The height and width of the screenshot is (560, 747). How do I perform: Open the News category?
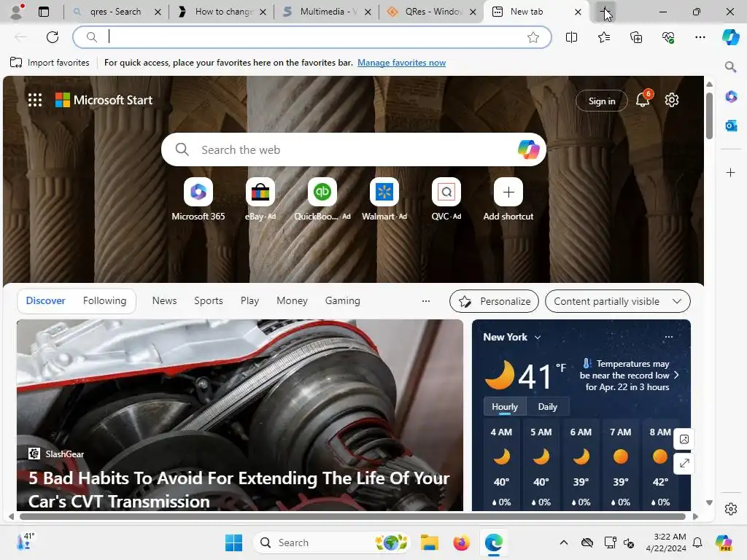click(164, 300)
